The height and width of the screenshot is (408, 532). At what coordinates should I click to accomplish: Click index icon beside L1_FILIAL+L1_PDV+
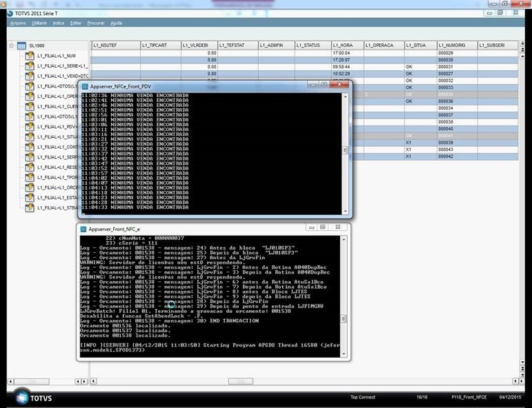pyautogui.click(x=30, y=127)
